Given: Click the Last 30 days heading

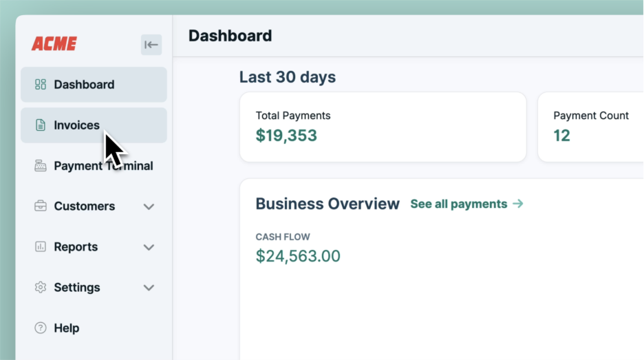Looking at the screenshot, I should click(x=288, y=77).
